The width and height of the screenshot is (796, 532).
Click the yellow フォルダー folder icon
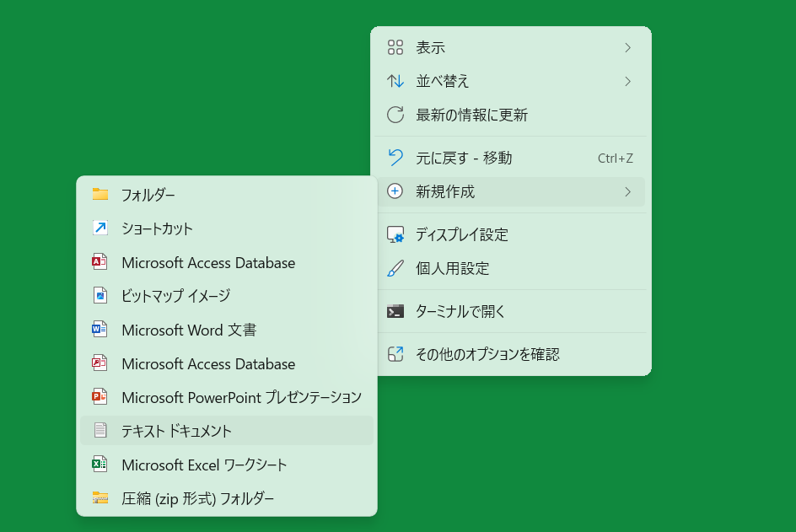click(100, 195)
